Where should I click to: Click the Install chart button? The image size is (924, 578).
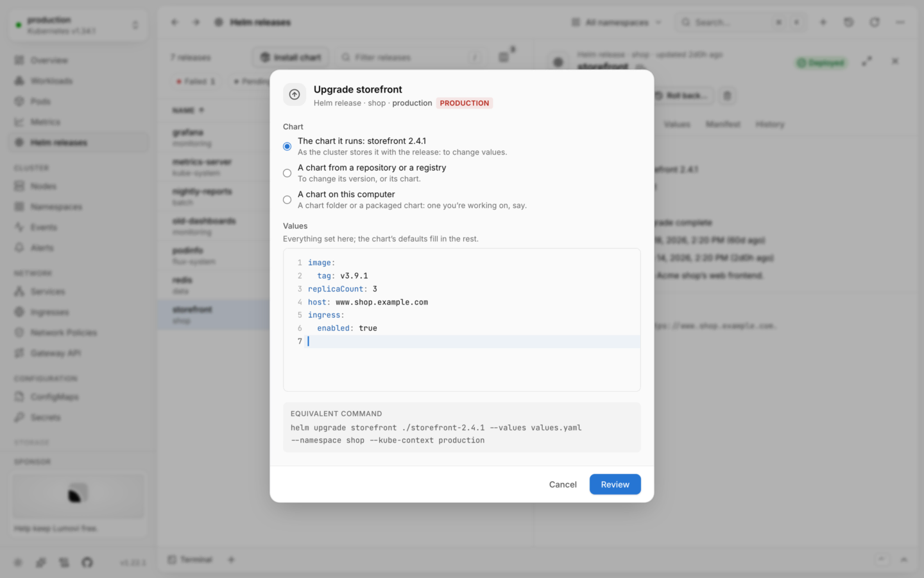point(291,57)
